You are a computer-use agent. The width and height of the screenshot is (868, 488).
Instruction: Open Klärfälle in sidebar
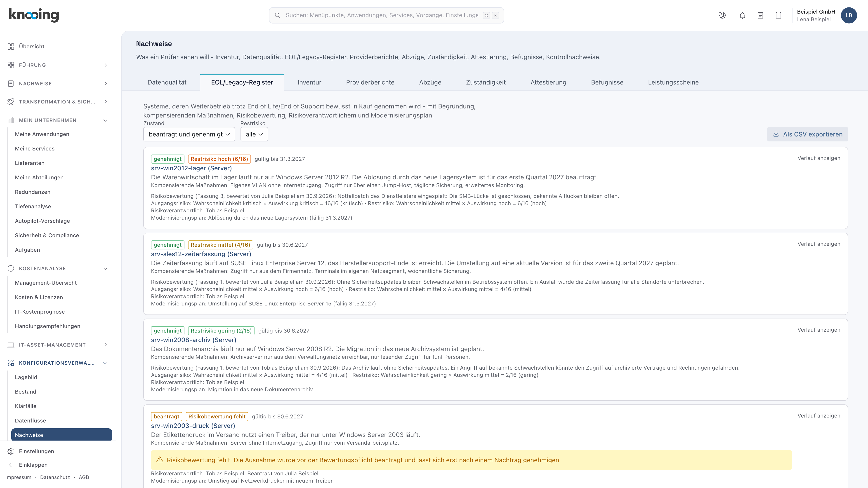(26, 406)
